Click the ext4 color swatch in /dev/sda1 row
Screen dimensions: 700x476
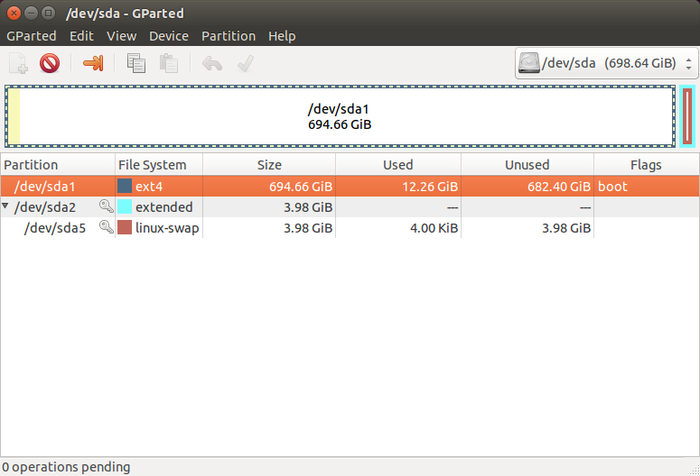[124, 186]
